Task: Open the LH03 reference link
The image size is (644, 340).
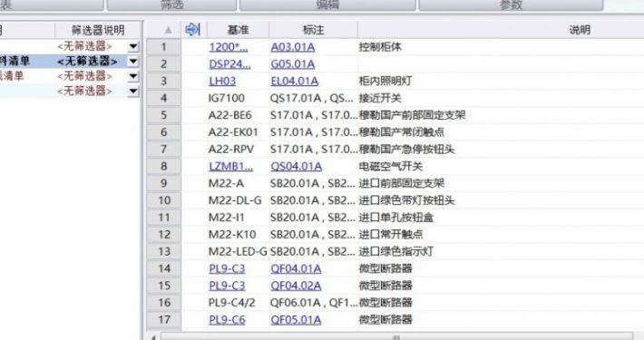Action: 222,81
